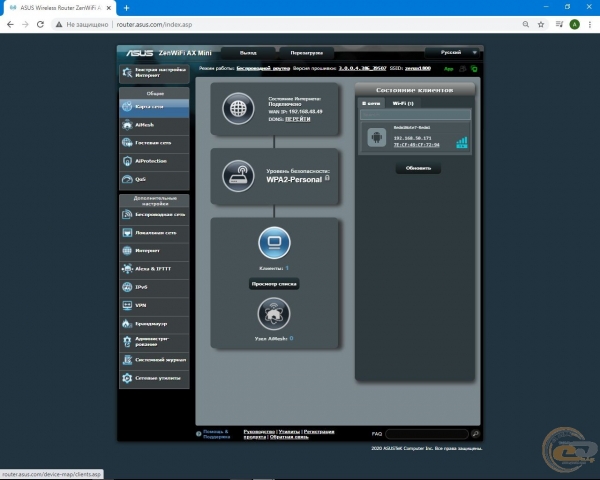Open the browser profile avatar

[574, 24]
